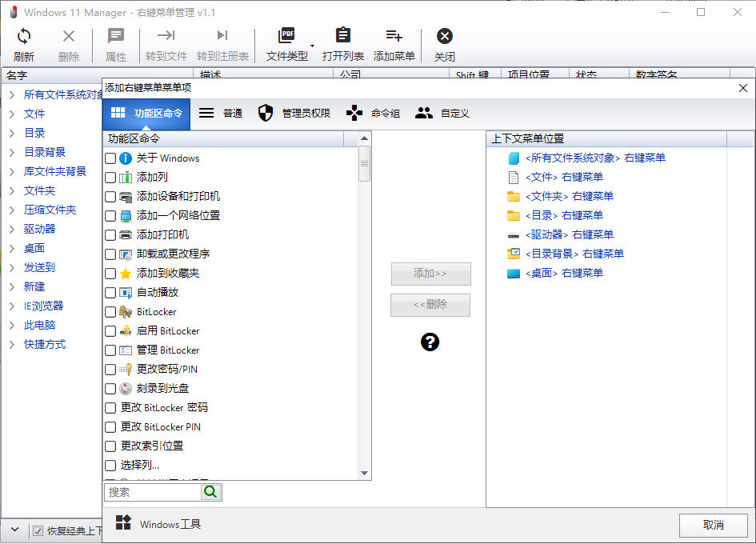Expand the 文件 tree node
The image size is (756, 544).
click(x=12, y=114)
